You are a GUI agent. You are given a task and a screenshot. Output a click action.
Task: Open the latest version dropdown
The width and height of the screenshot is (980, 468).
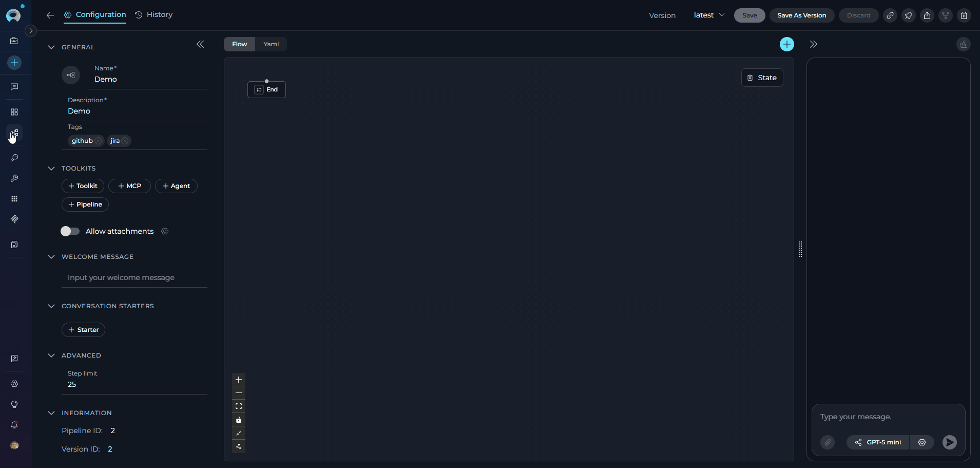coord(709,15)
